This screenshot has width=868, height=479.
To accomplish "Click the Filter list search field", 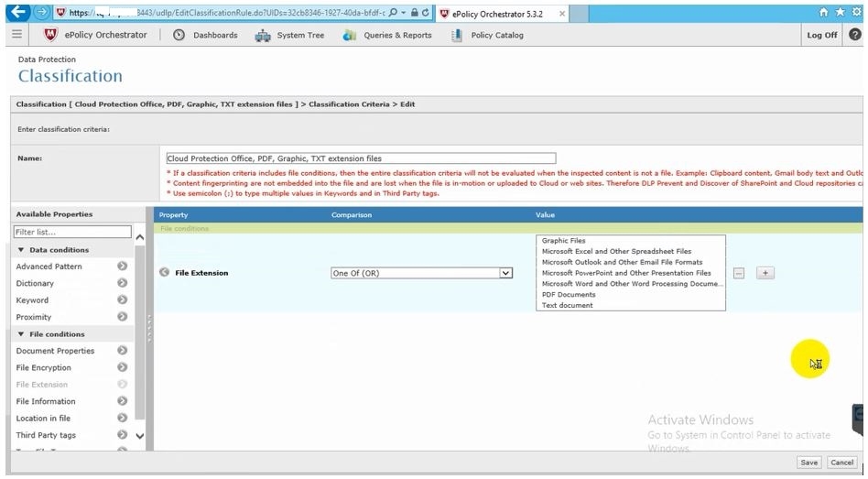I will [72, 233].
